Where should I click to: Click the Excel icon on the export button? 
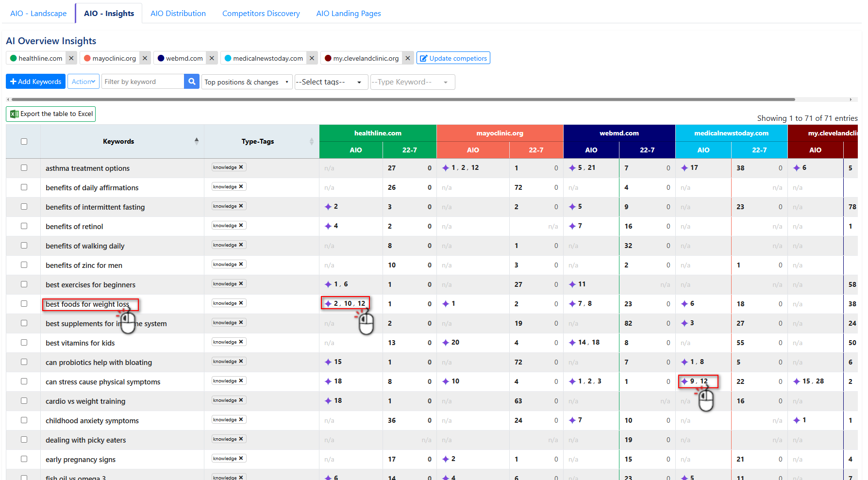coord(15,114)
